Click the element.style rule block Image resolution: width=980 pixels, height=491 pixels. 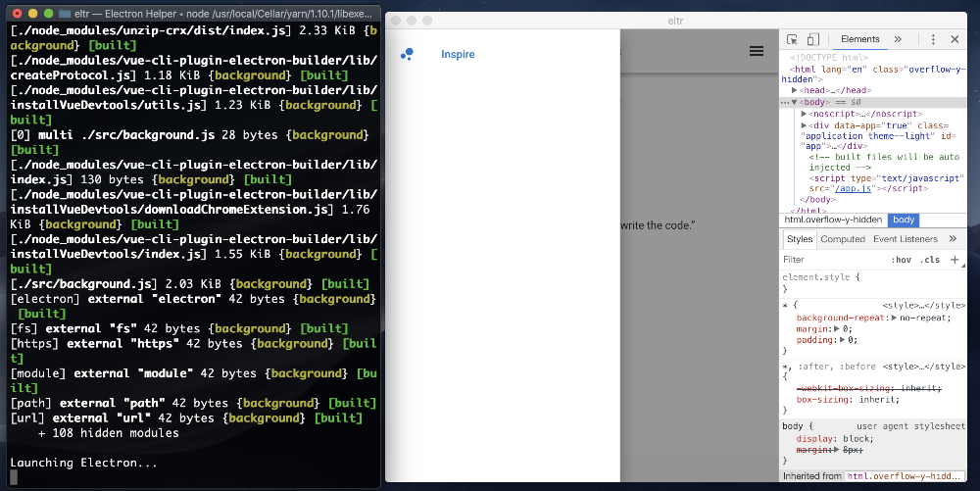click(x=872, y=282)
